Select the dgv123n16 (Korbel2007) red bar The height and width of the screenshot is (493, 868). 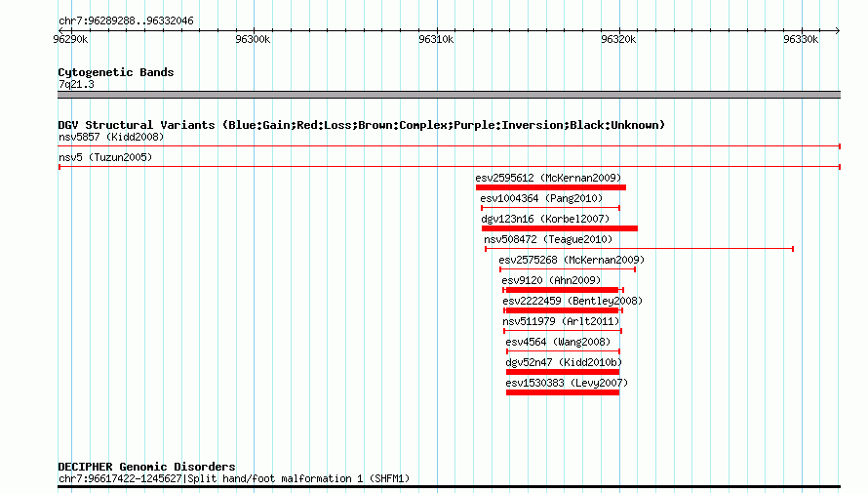coord(560,228)
